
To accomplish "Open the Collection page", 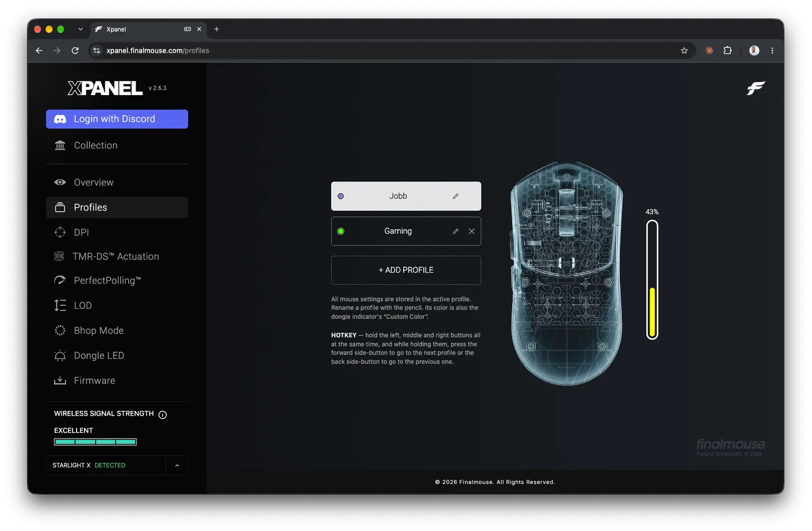I will 117,145.
